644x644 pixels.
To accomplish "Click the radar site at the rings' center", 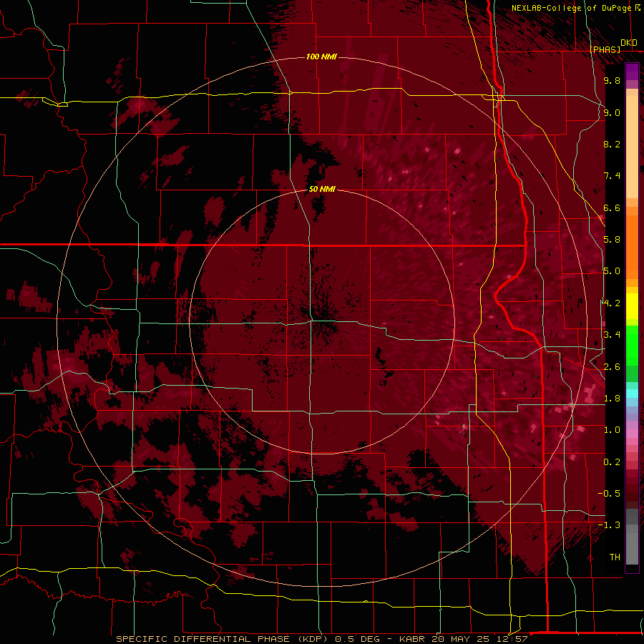I will (321, 321).
